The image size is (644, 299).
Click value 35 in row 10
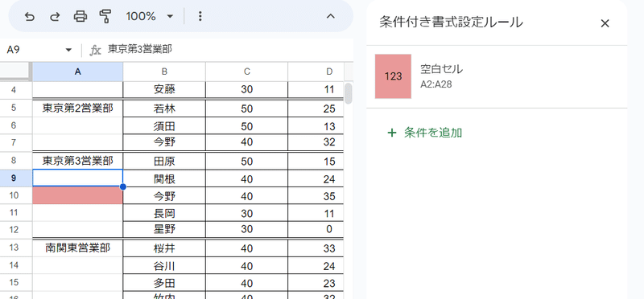329,196
